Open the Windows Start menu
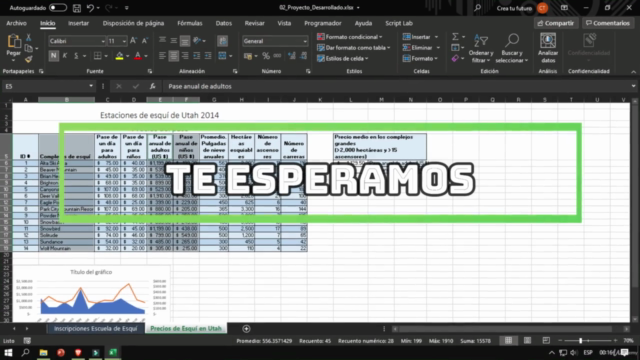Screen dimensions: 640x360 pyautogui.click(x=8, y=352)
